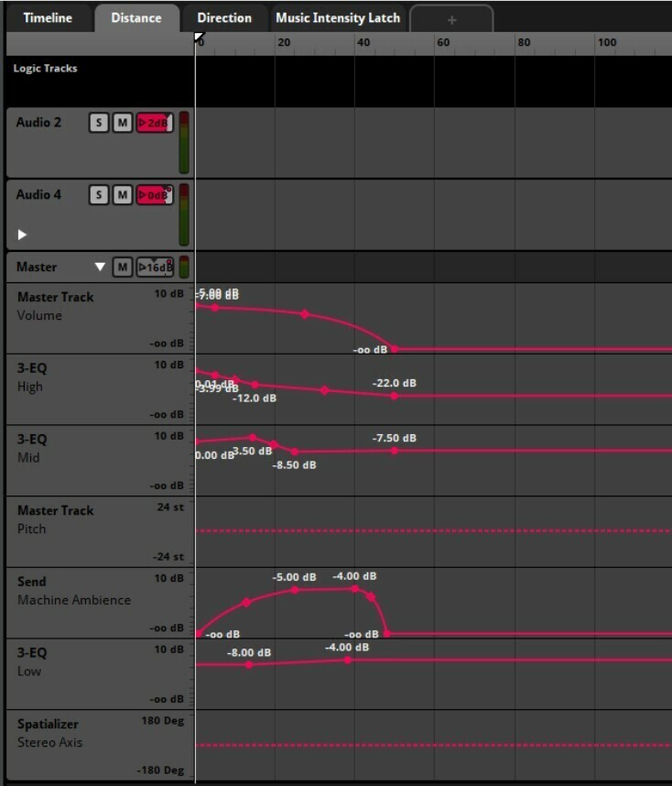This screenshot has width=672, height=786.
Task: Collapse the Master track automation lanes
Action: [x=100, y=267]
